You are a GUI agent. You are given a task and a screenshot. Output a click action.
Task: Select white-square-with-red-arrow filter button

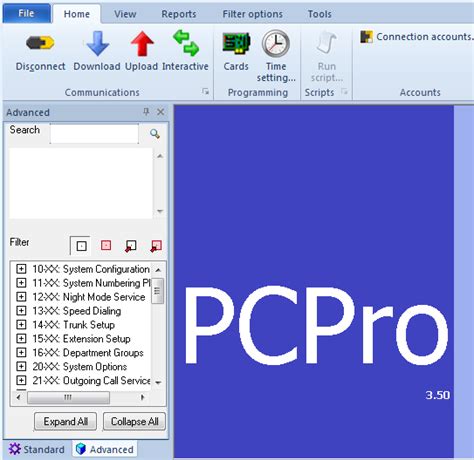tap(130, 246)
